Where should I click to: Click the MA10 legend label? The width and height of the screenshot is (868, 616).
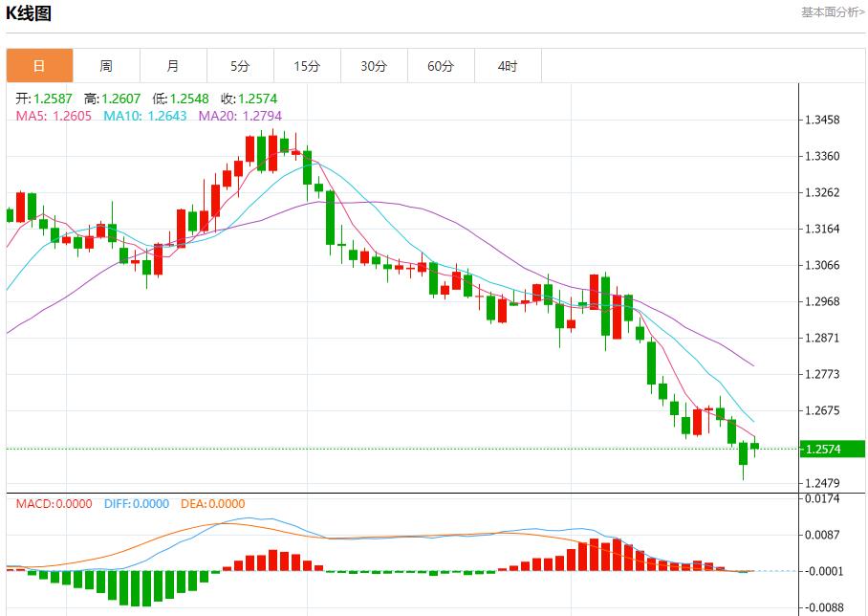[143, 116]
